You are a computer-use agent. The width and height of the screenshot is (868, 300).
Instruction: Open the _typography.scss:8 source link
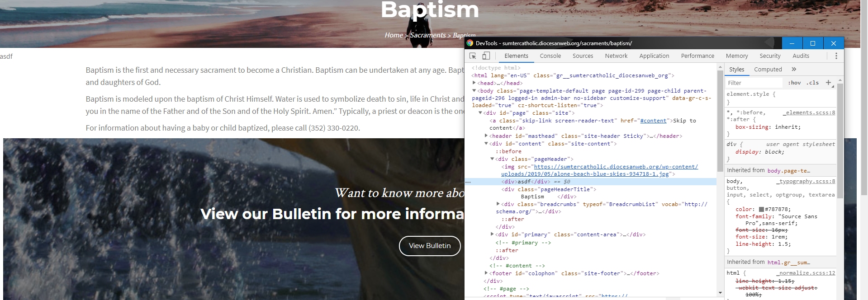(806, 181)
